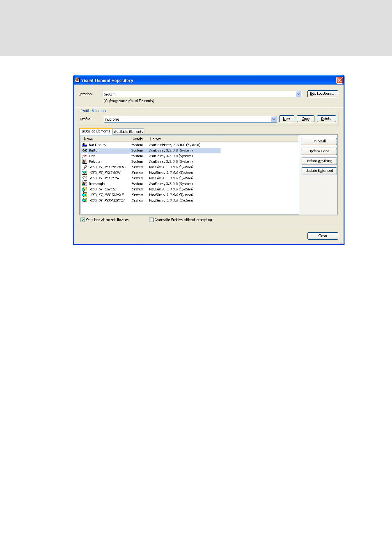Image resolution: width=392 pixels, height=554 pixels.
Task: Click the Update Extended button
Action: click(319, 171)
